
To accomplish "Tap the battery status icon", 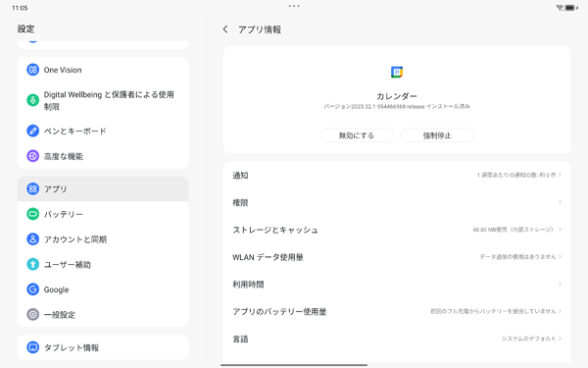I will pos(571,8).
